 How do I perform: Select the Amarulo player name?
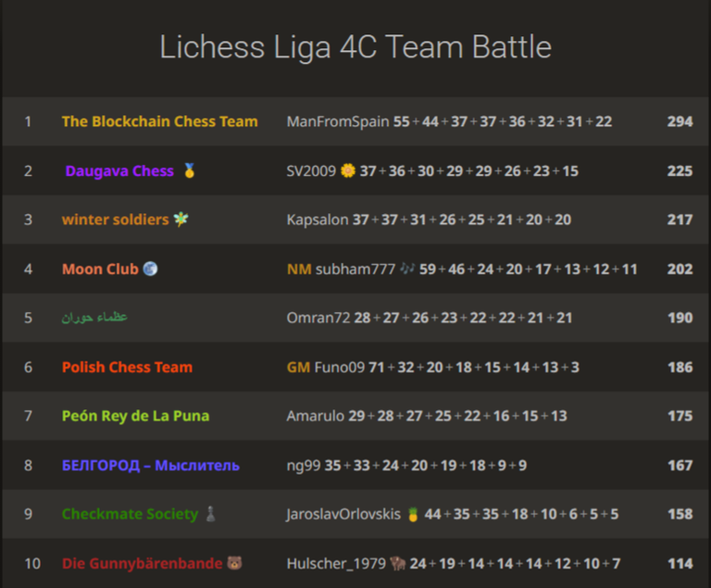[315, 416]
